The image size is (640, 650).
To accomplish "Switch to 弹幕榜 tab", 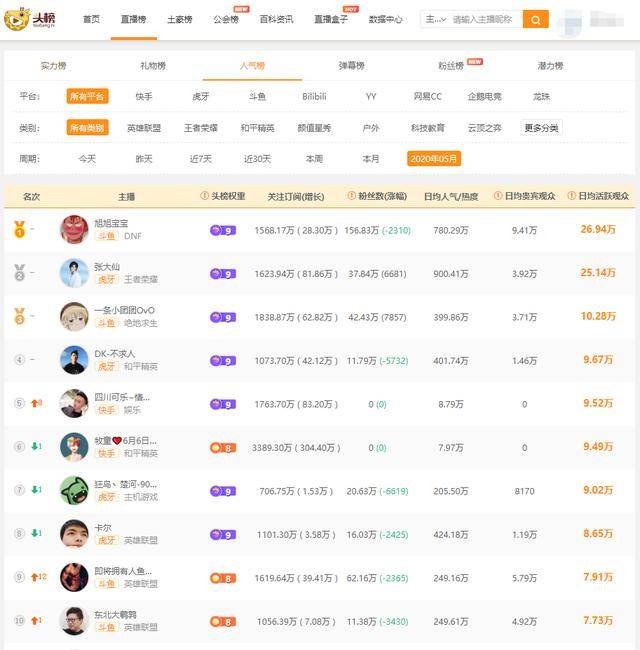I will tap(352, 65).
